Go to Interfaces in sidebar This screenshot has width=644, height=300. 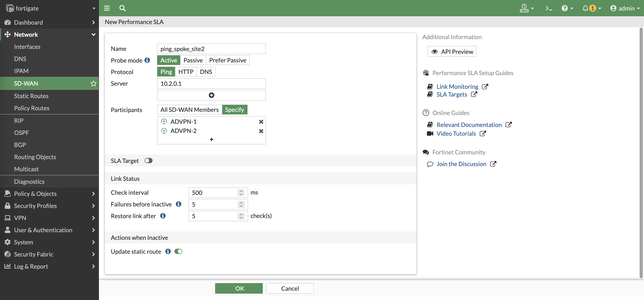(x=27, y=47)
